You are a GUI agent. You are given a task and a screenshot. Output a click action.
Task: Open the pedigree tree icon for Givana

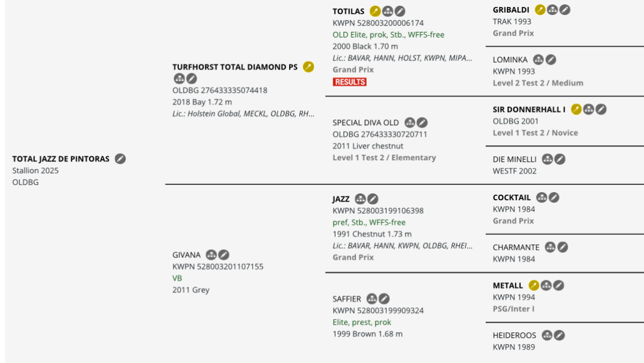pos(211,255)
